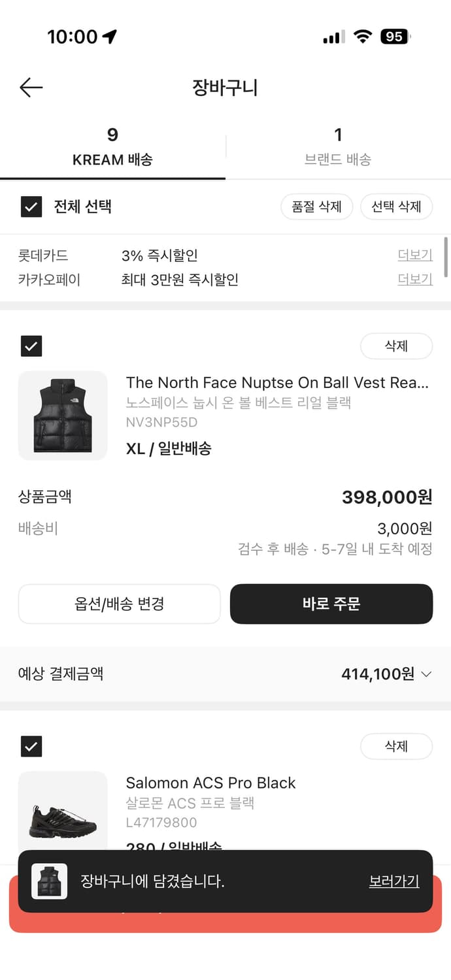Tap 보러가기 in the cart toast
Screen dimensions: 451x980
point(393,881)
